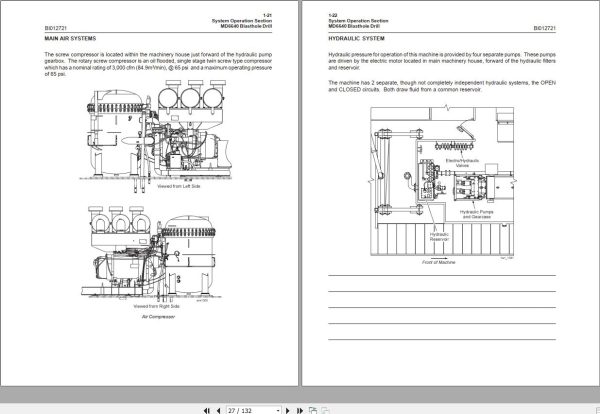600x414 pixels.
Task: Jump to the last page
Action: click(x=300, y=410)
